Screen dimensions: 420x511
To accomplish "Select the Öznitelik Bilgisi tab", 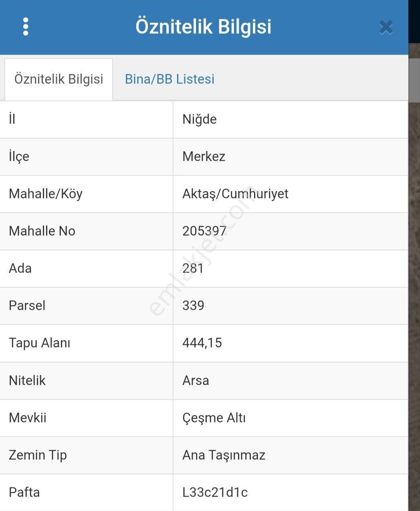I will 59,79.
